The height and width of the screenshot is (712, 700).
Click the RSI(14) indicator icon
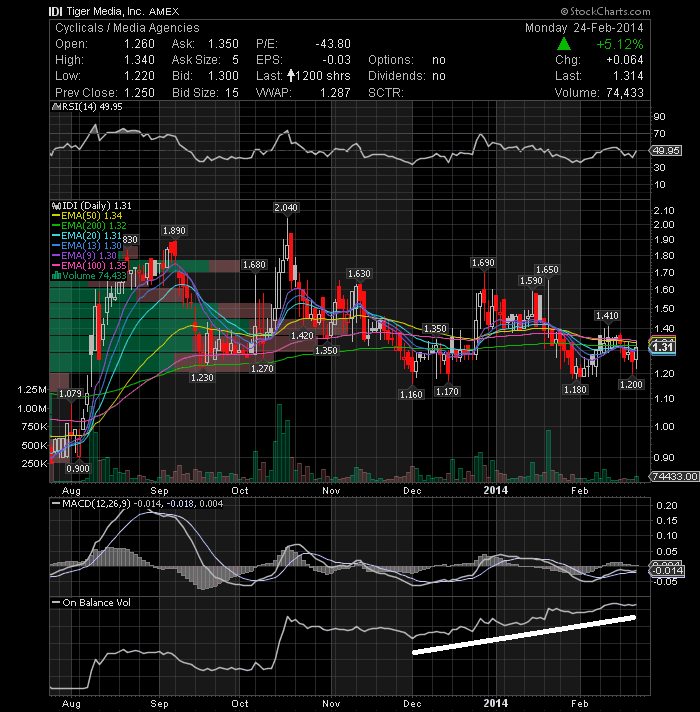click(56, 107)
